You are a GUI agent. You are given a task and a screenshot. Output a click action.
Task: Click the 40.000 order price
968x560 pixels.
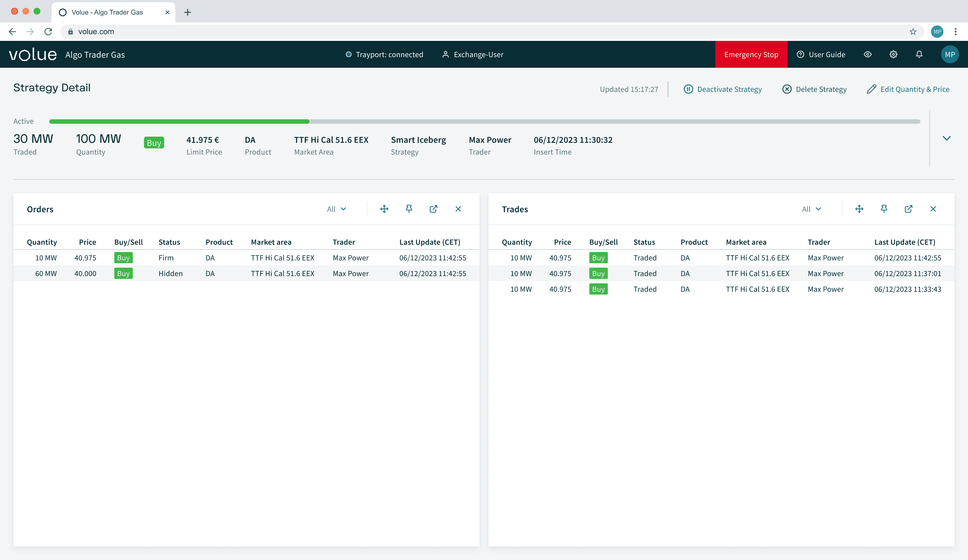(x=85, y=274)
